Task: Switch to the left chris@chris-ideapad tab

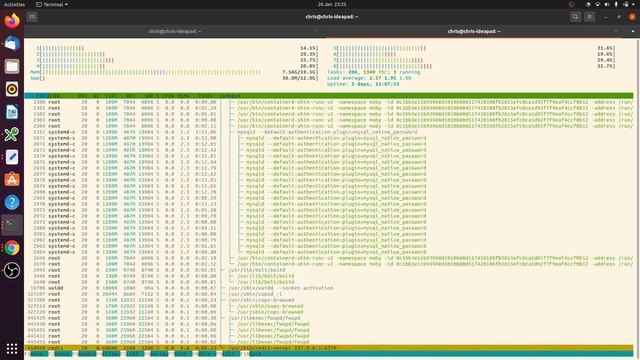Action: click(x=175, y=31)
